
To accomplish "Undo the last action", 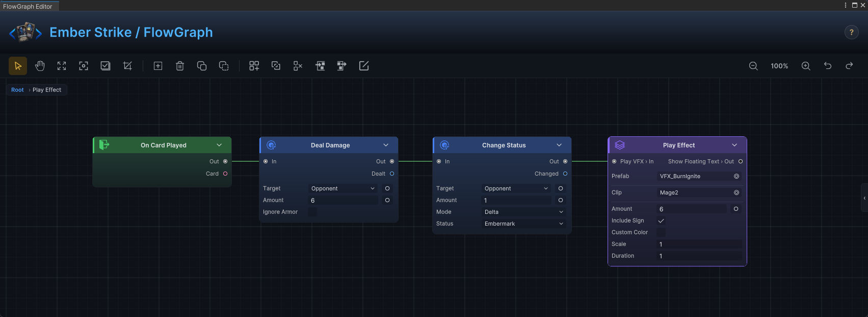I will point(828,66).
